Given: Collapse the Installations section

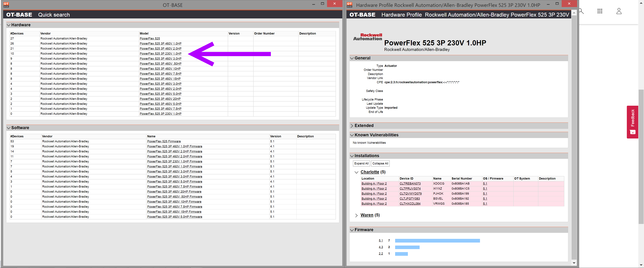Looking at the screenshot, I should tap(352, 156).
